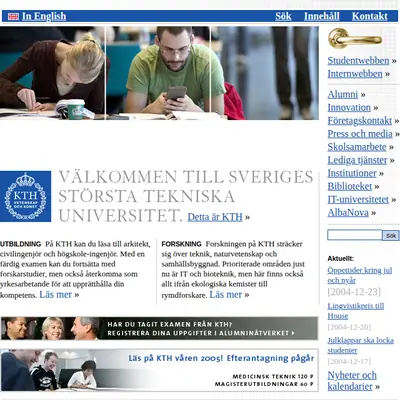Open IT-universitetet link

point(358,199)
